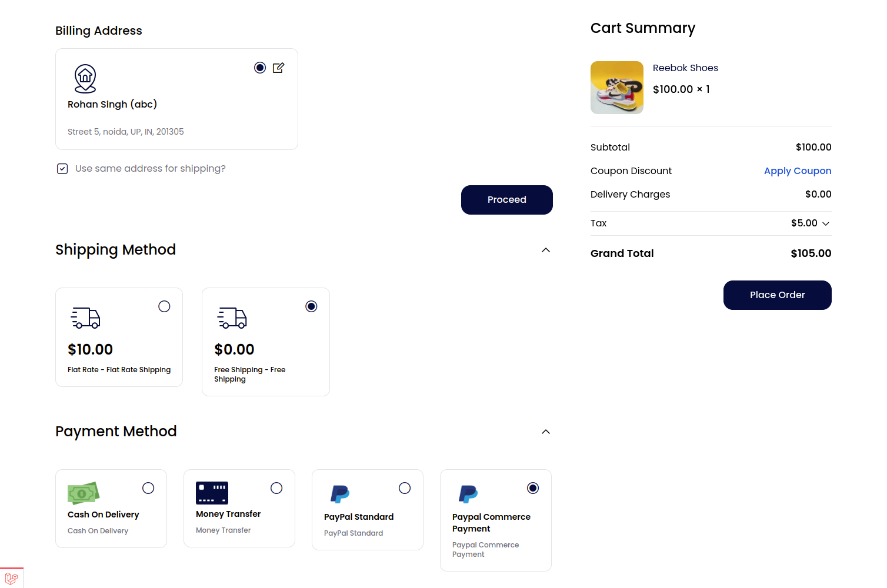Click the billing address home location icon

[85, 78]
